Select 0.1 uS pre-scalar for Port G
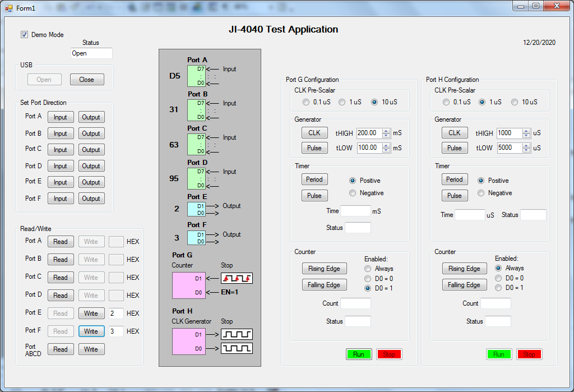Viewport: 574px width, 392px height. [306, 102]
